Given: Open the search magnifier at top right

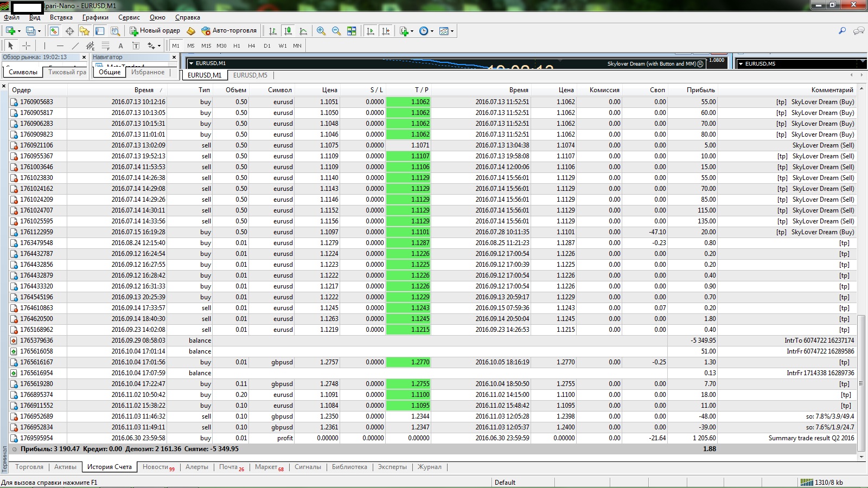Looking at the screenshot, I should click(x=842, y=31).
